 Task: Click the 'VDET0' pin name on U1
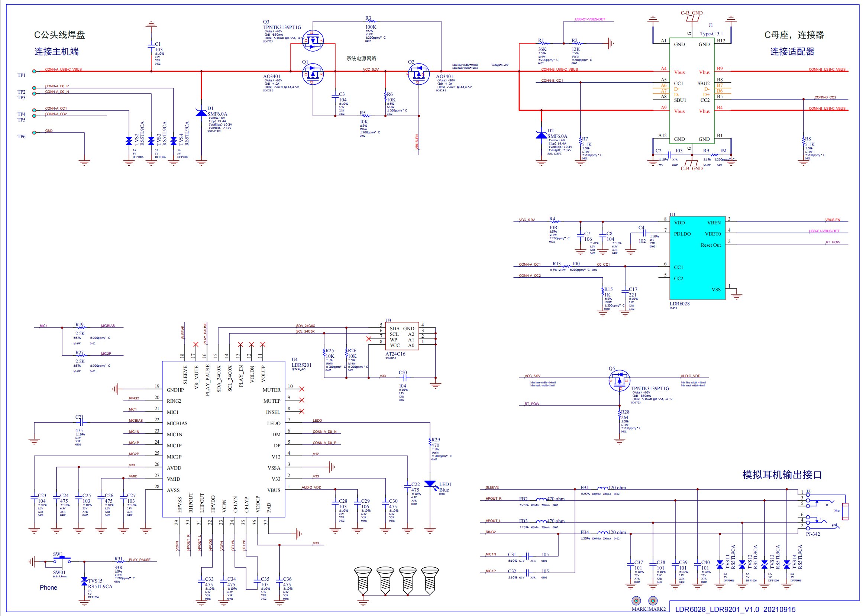[713, 234]
